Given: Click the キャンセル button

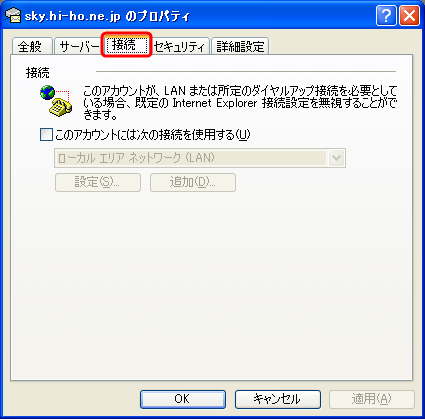Looking at the screenshot, I should coord(278,399).
